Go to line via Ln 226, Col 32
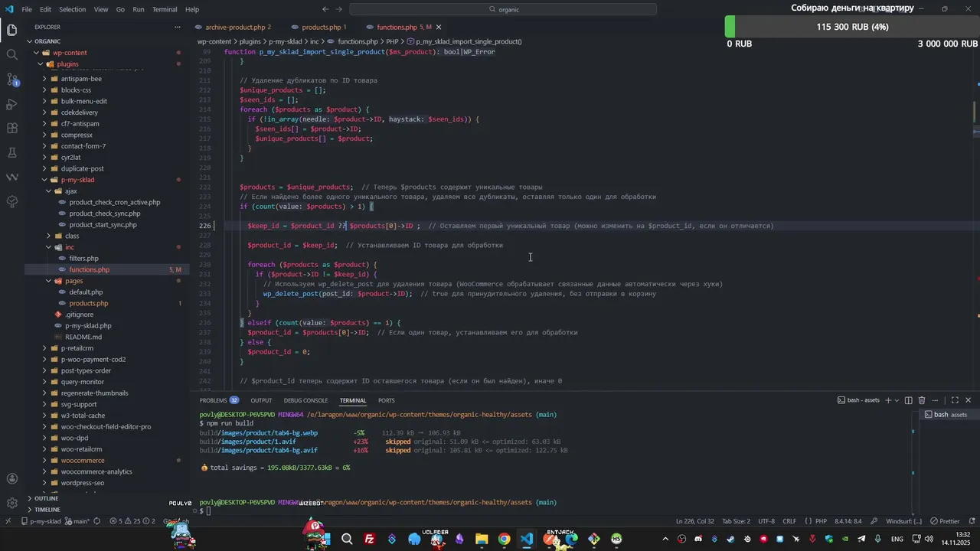 695,521
